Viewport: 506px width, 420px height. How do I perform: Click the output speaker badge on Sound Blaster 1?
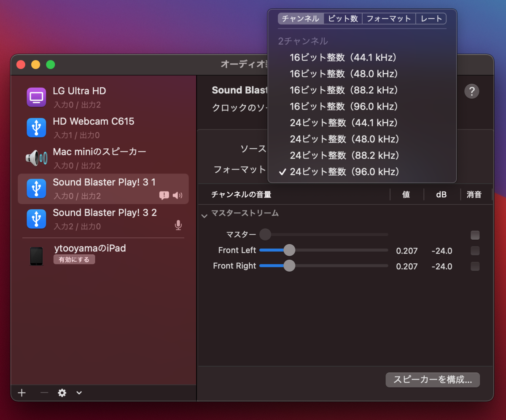(x=178, y=195)
